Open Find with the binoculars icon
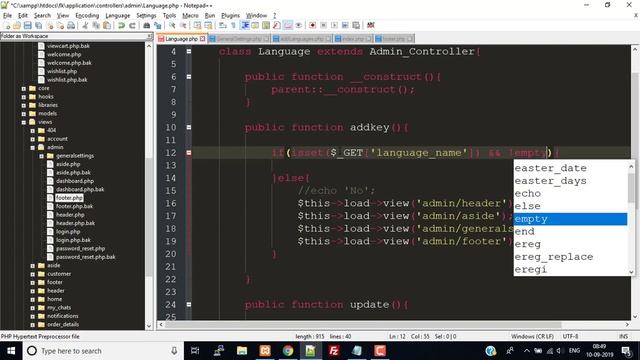640x360 pixels. pos(147,25)
